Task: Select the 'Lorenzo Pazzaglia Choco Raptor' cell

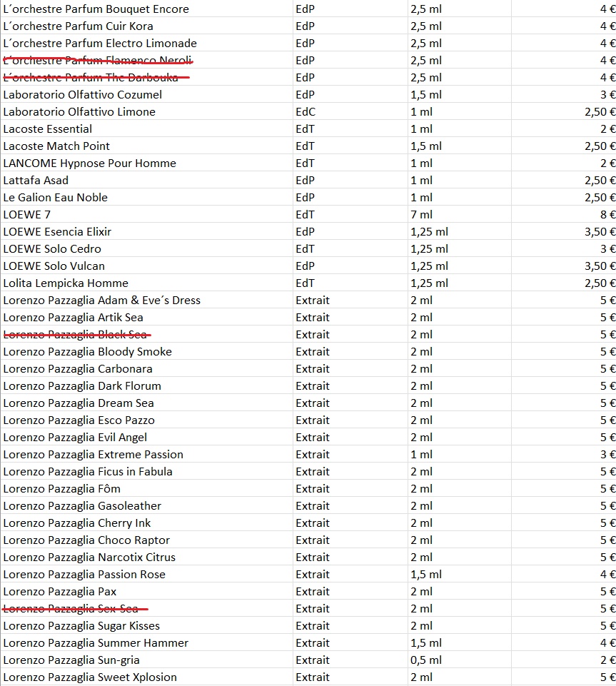Action: [x=86, y=540]
